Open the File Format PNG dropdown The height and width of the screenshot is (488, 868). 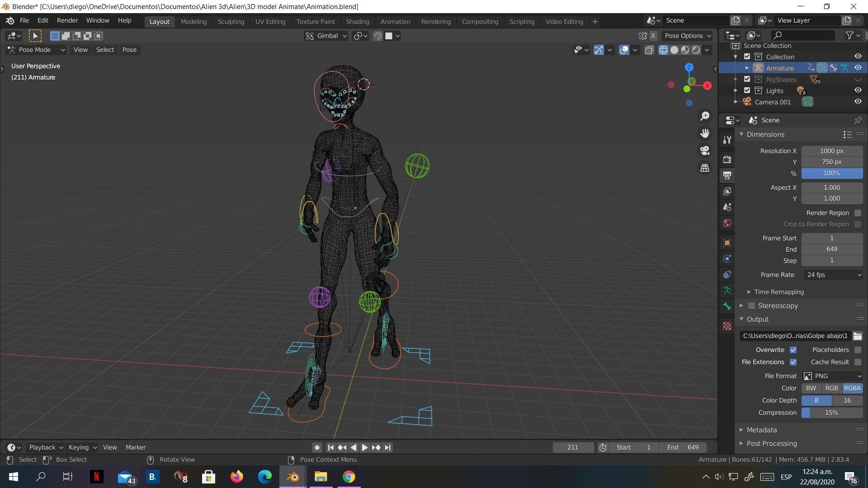(832, 376)
